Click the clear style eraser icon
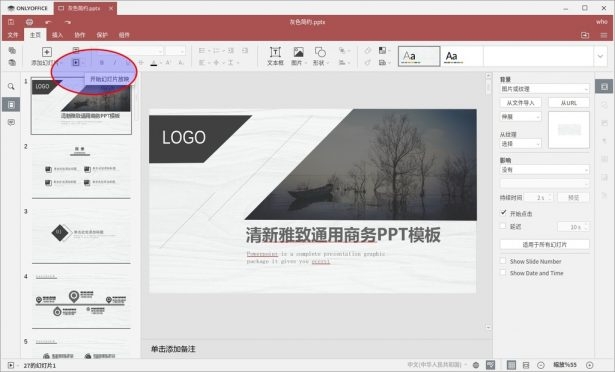Image resolution: width=615 pixels, height=372 pixels. click(368, 51)
